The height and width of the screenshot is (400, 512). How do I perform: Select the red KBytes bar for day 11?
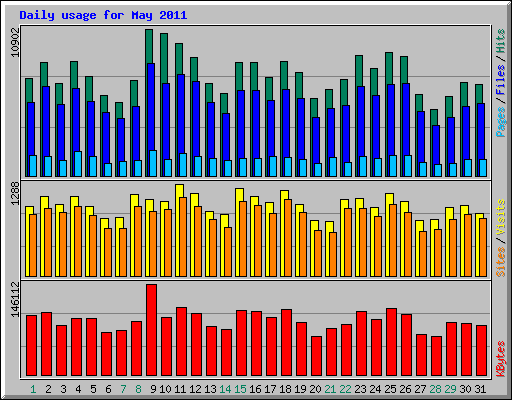tap(182, 342)
